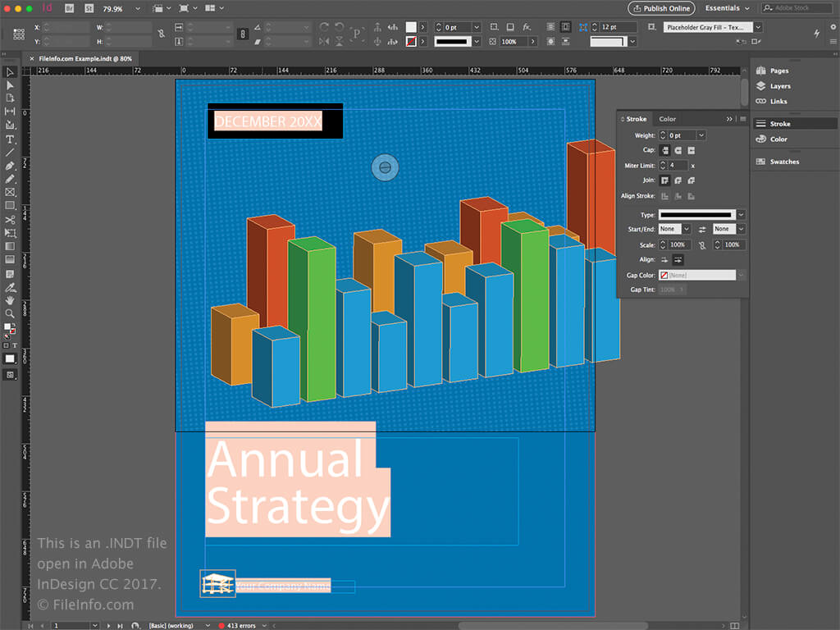Image resolution: width=840 pixels, height=630 pixels.
Task: Click the fx effects icon
Action: coord(527,27)
